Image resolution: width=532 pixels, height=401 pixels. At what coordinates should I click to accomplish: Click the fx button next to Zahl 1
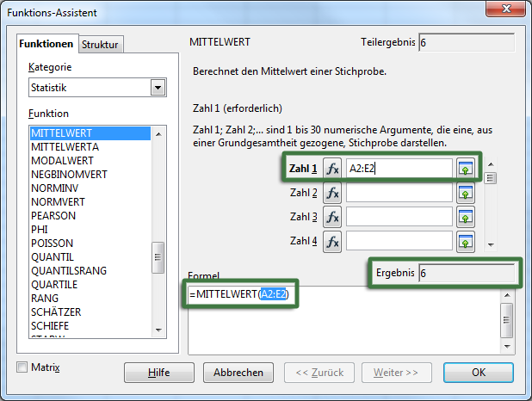click(x=333, y=169)
